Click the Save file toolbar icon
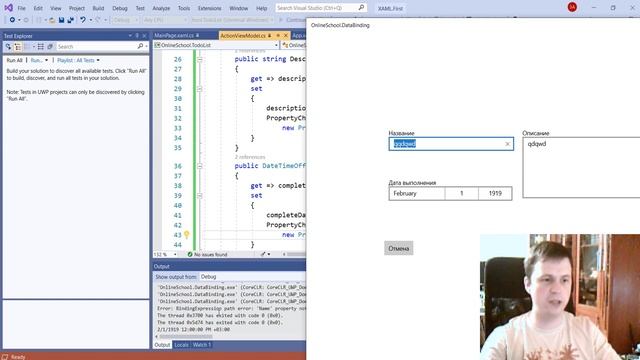This screenshot has height=360, width=640. pyautogui.click(x=61, y=20)
